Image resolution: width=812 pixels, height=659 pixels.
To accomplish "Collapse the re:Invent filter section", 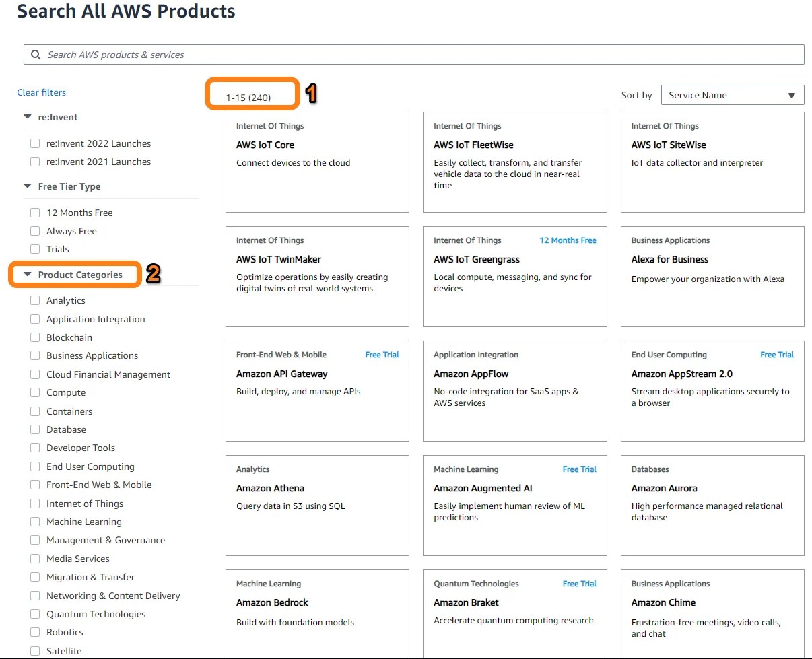I will point(27,116).
